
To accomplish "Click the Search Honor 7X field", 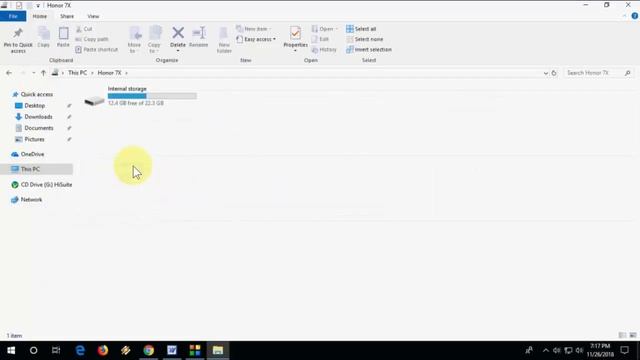I will click(x=598, y=73).
